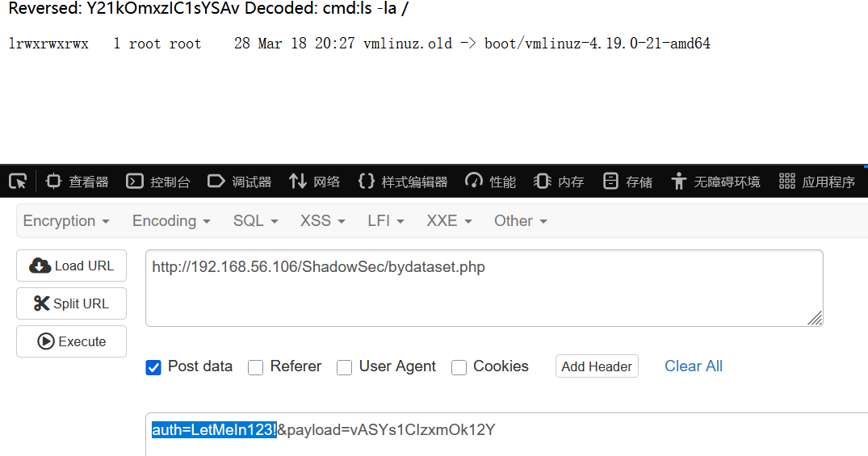Screen dimensions: 868x456
Task: Click the Load URL button
Action: 71,266
